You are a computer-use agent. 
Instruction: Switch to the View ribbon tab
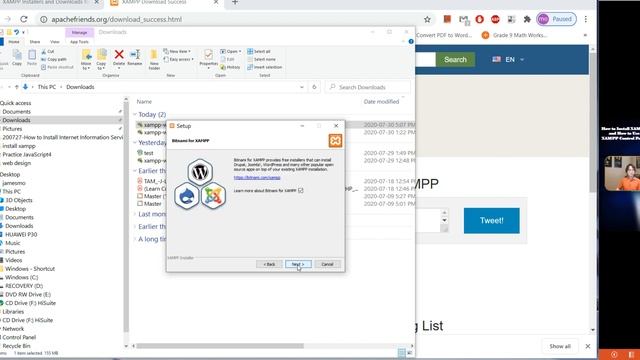tap(55, 42)
